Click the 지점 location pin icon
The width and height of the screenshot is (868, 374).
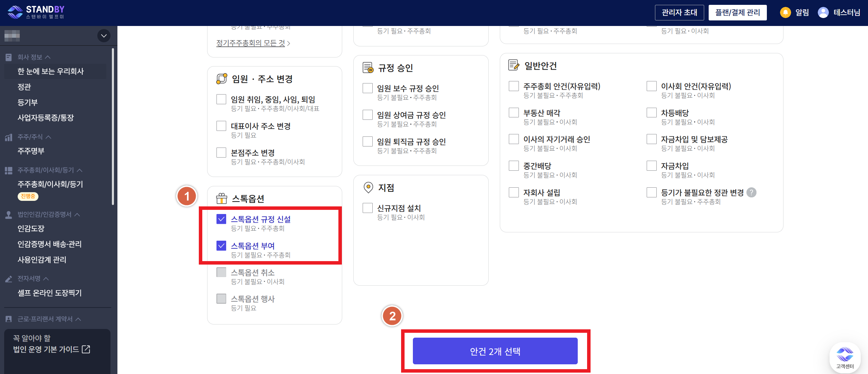tap(368, 188)
